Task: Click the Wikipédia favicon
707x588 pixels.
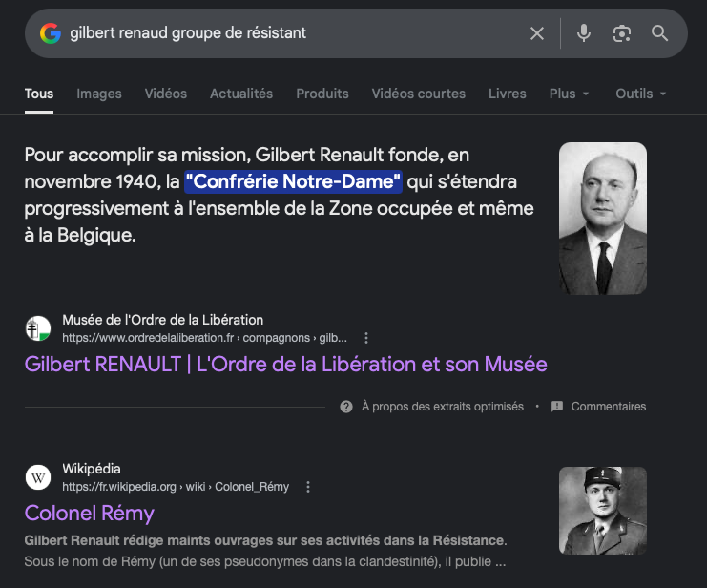Action: click(x=38, y=477)
